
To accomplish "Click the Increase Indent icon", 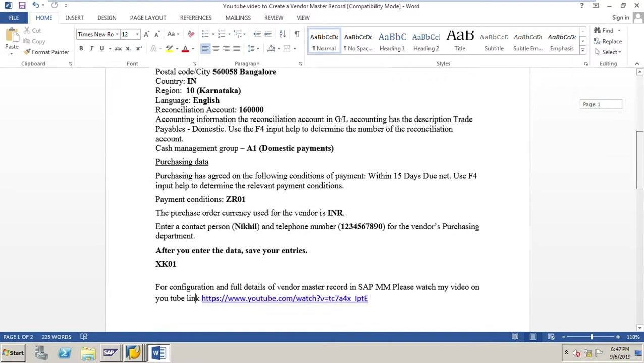I will pos(268,34).
